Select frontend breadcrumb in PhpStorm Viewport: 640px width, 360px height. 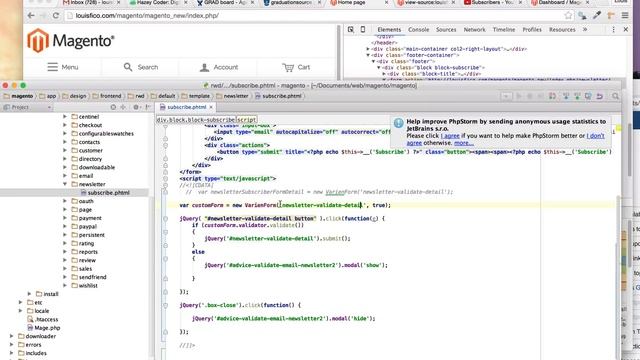tap(107, 96)
